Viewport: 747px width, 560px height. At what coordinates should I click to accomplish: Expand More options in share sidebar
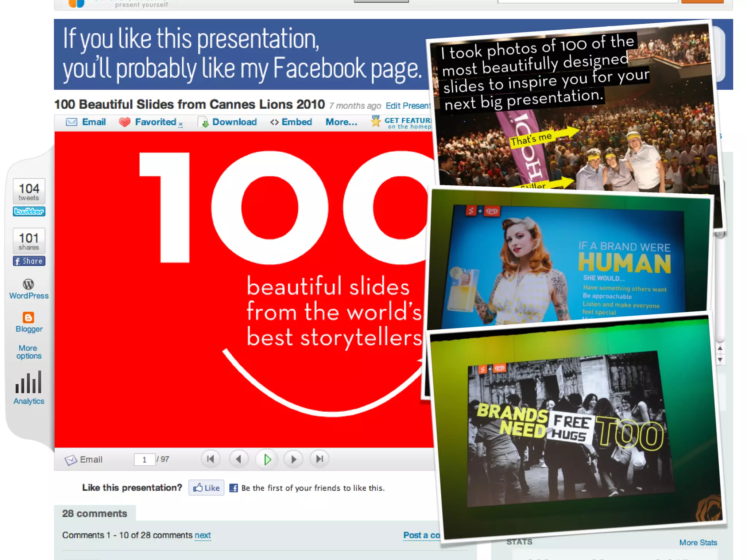pyautogui.click(x=28, y=352)
